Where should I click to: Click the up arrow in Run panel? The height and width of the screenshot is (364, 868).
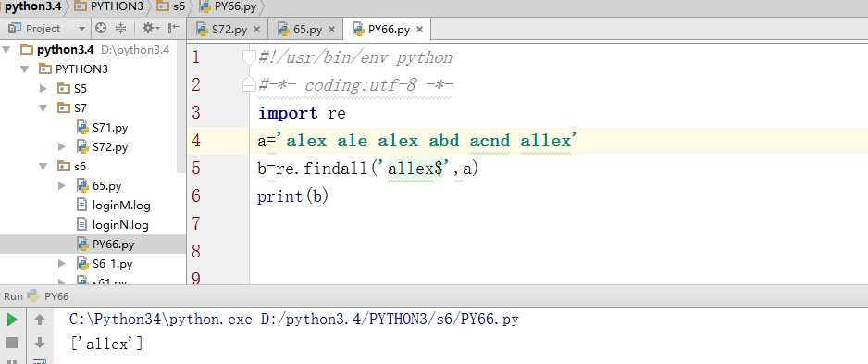39,320
